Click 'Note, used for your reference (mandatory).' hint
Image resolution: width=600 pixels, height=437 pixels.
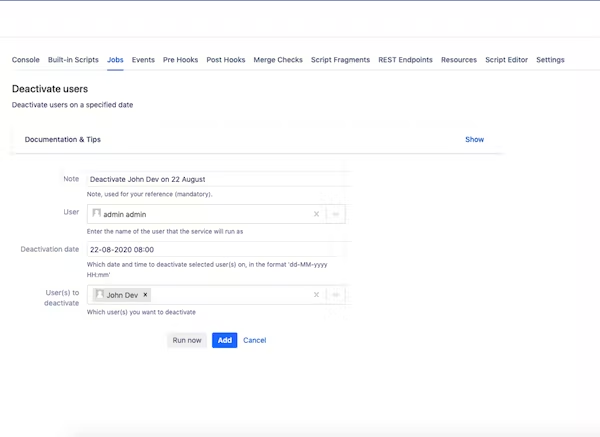click(x=149, y=194)
